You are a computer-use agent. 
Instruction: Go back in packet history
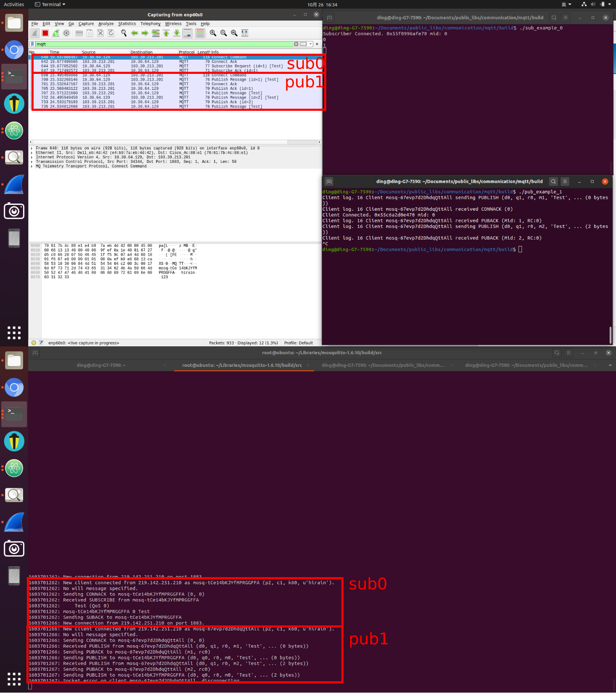(x=134, y=33)
